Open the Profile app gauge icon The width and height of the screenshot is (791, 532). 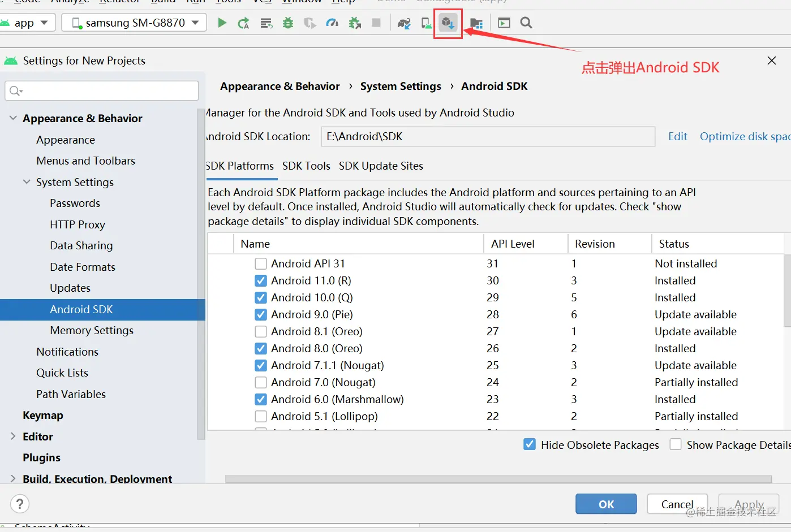pos(332,23)
